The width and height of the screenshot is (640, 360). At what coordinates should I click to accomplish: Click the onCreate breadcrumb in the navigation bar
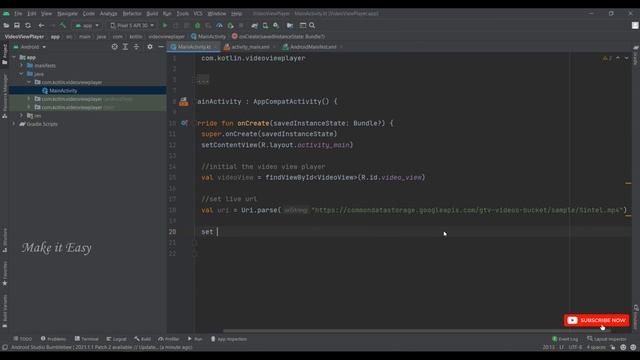[x=279, y=36]
